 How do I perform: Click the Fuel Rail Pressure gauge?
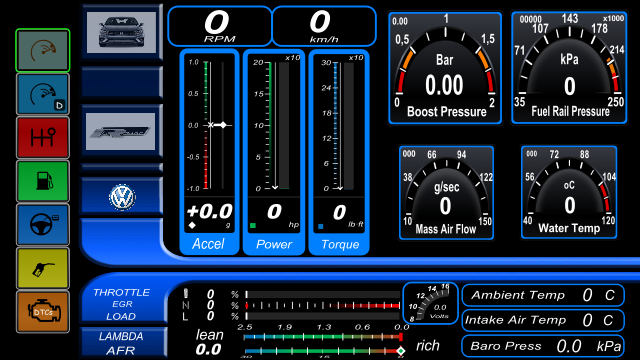click(569, 68)
